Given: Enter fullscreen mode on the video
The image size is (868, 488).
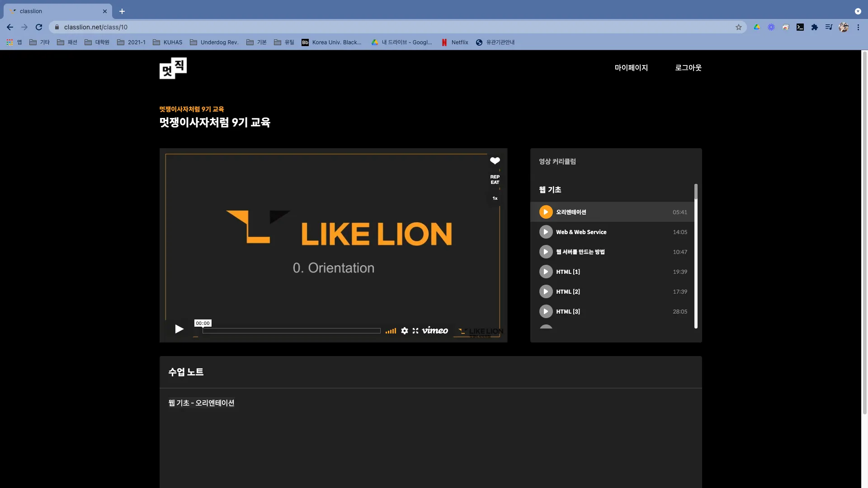Looking at the screenshot, I should [x=415, y=331].
